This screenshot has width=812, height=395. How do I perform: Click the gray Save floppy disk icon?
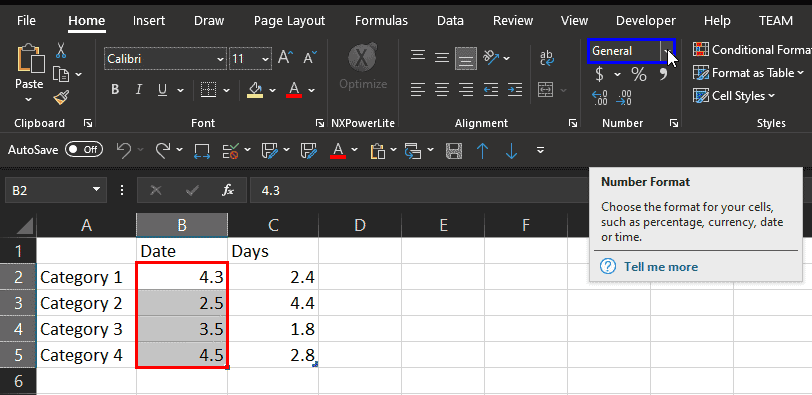pos(454,151)
